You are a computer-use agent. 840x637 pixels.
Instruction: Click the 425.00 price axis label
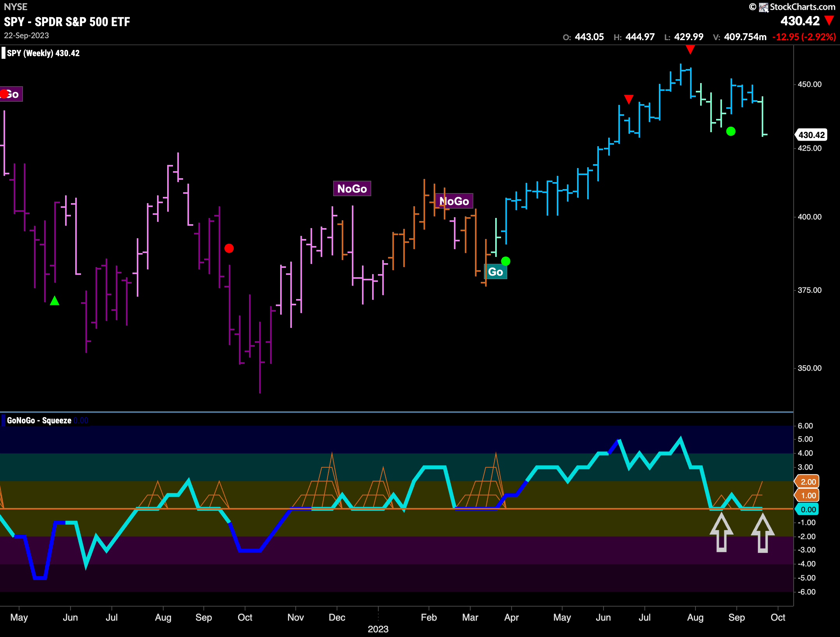810,149
